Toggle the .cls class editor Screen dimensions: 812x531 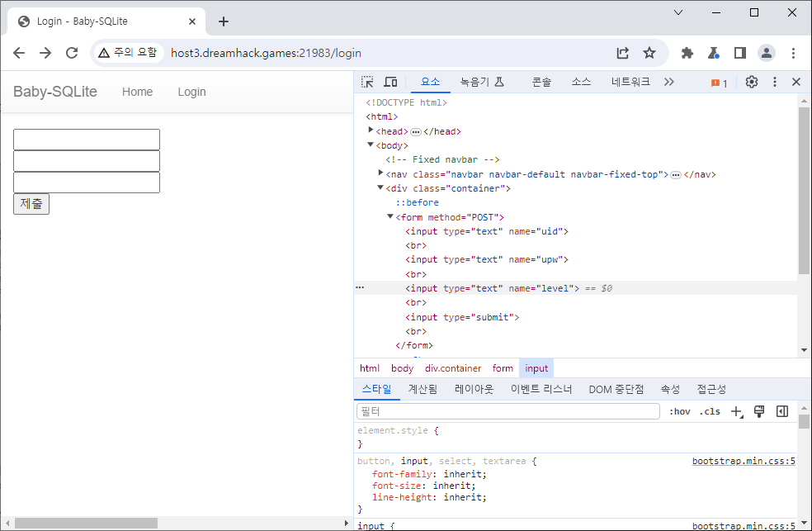pos(710,411)
